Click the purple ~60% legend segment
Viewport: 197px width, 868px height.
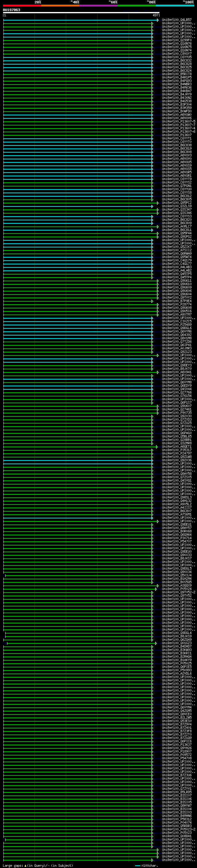click(99, 6)
